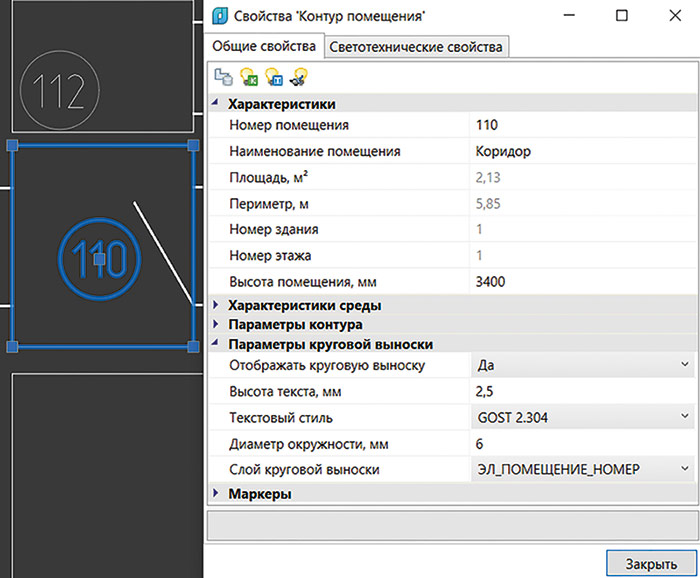Click the app icon in the properties title bar
Image resolution: width=700 pixels, height=578 pixels.
(217, 16)
